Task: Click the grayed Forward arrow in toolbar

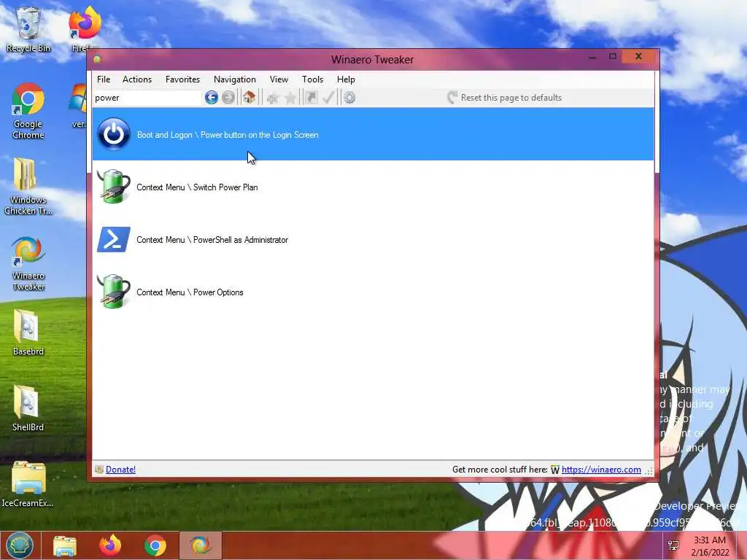Action: point(228,98)
